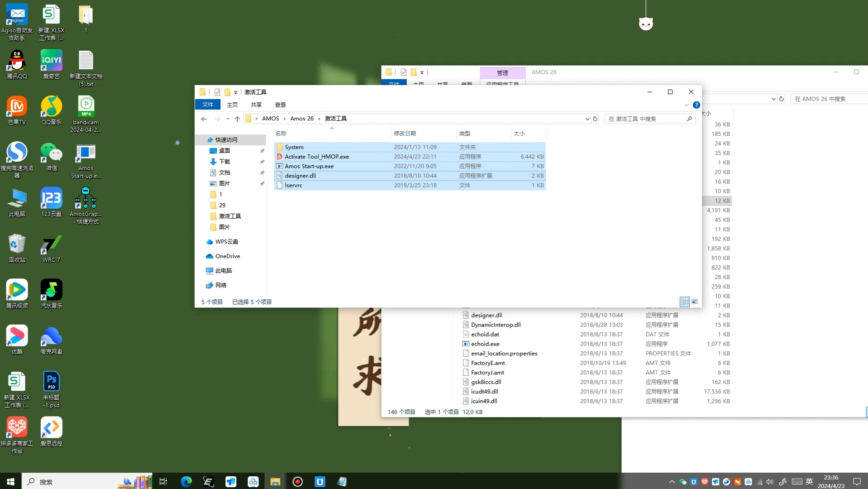This screenshot has height=489, width=868.
Task: Open the 夸克网盘 desktop icon
Action: (51, 340)
